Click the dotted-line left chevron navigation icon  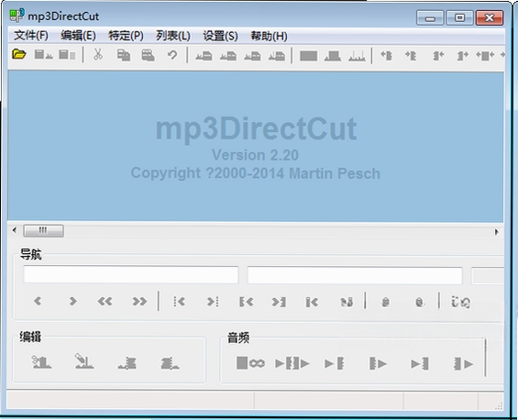tap(180, 302)
